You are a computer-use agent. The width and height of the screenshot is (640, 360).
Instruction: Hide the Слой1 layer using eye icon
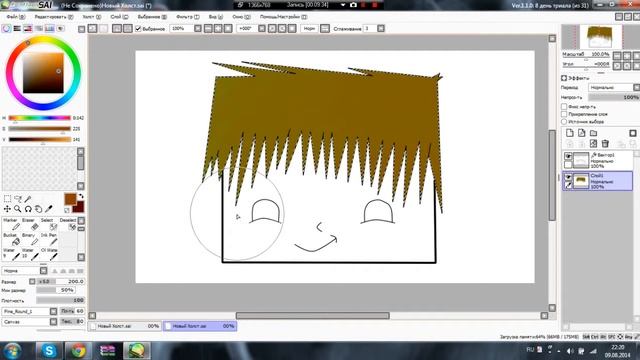(568, 177)
